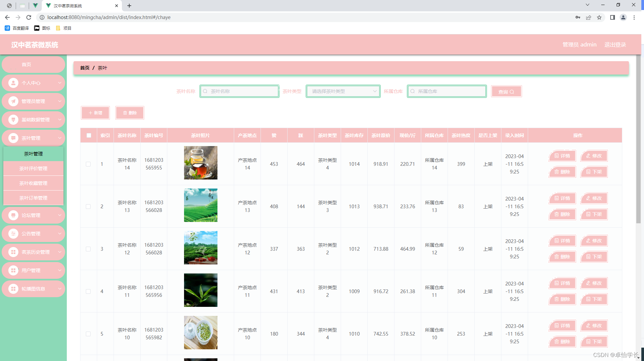Bookmark this page with the star icon
The height and width of the screenshot is (361, 644).
(x=599, y=17)
